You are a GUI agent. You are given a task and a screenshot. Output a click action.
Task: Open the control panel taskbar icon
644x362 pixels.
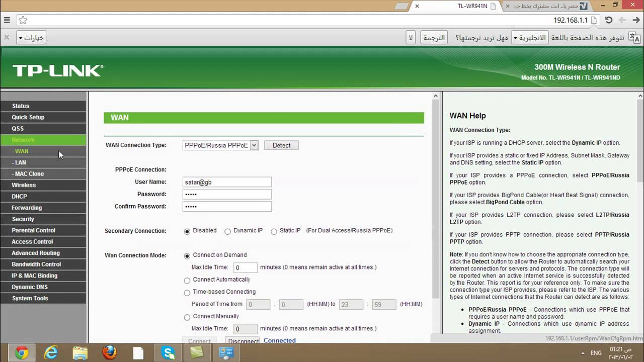coord(226,353)
